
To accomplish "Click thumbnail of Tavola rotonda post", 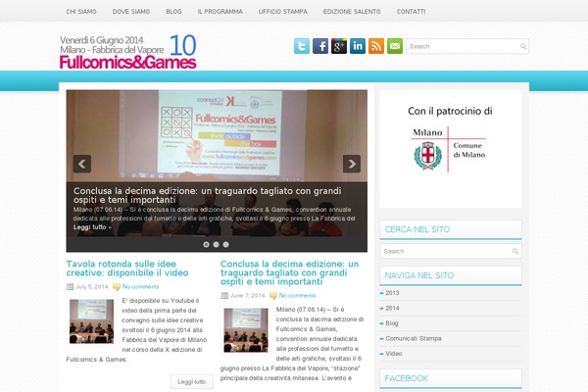I will [91, 321].
